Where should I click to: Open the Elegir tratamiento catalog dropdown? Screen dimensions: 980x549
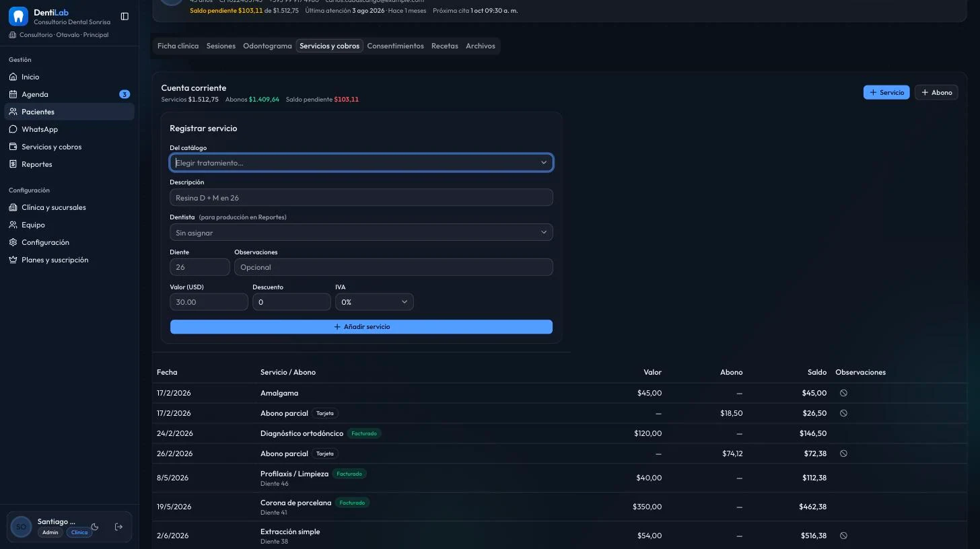pos(361,163)
